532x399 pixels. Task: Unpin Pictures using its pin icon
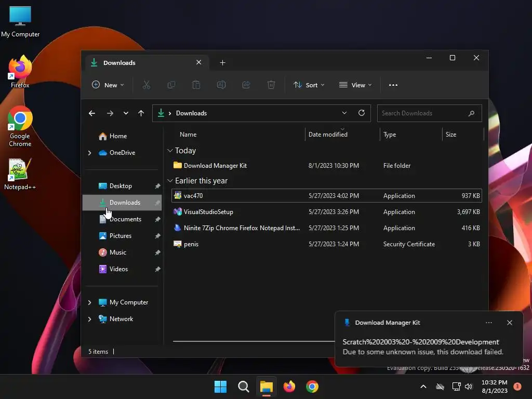[157, 236]
